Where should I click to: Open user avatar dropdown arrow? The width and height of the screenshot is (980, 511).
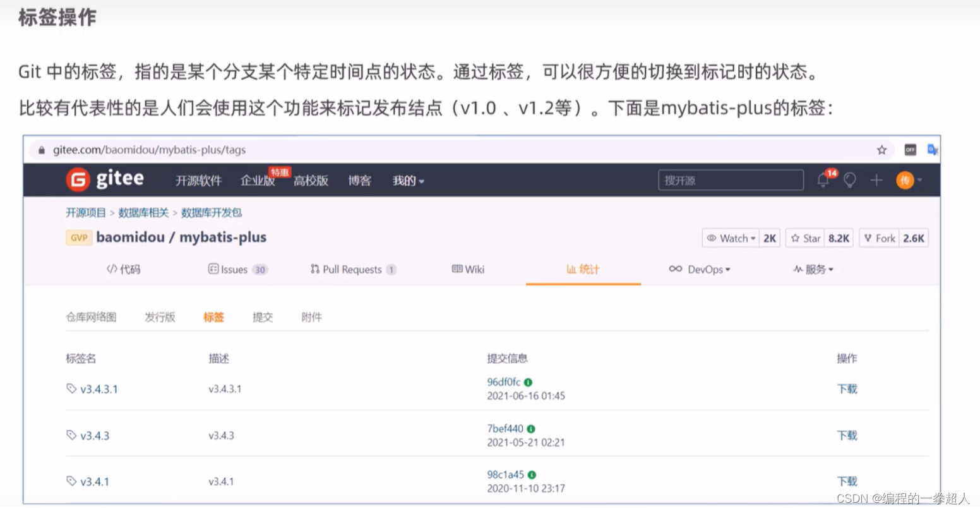coord(920,181)
